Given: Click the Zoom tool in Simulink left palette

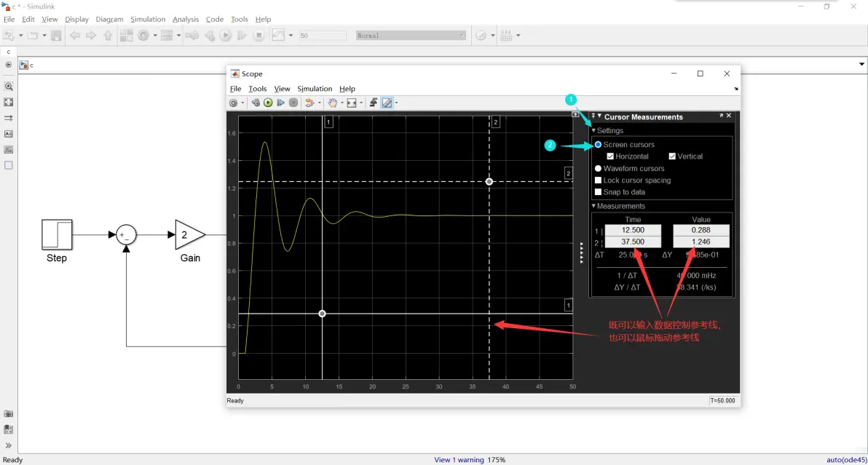Looking at the screenshot, I should [x=8, y=87].
